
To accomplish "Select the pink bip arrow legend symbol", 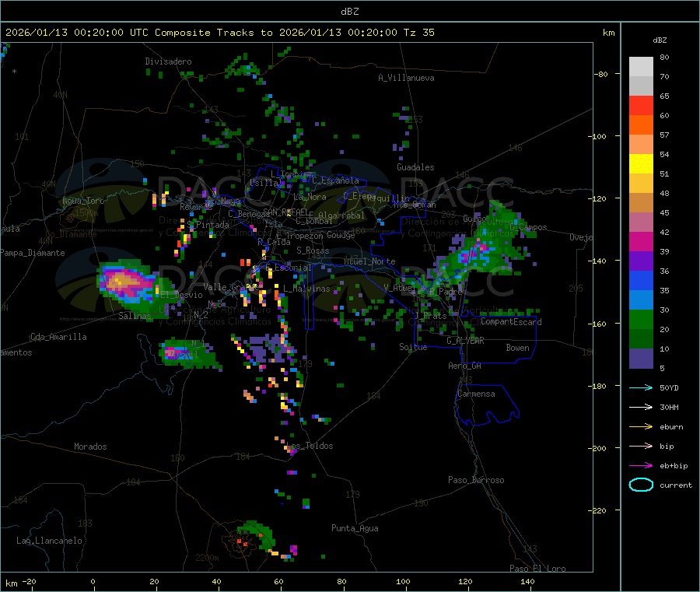I will [641, 446].
